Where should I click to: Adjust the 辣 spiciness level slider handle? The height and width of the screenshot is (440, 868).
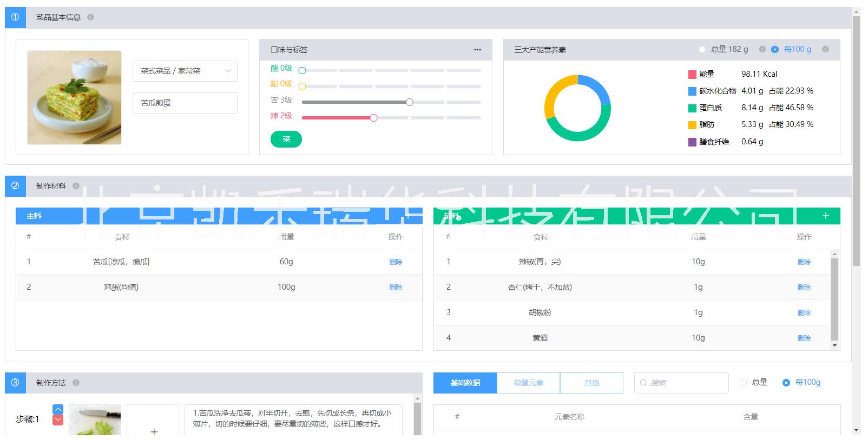pos(373,118)
